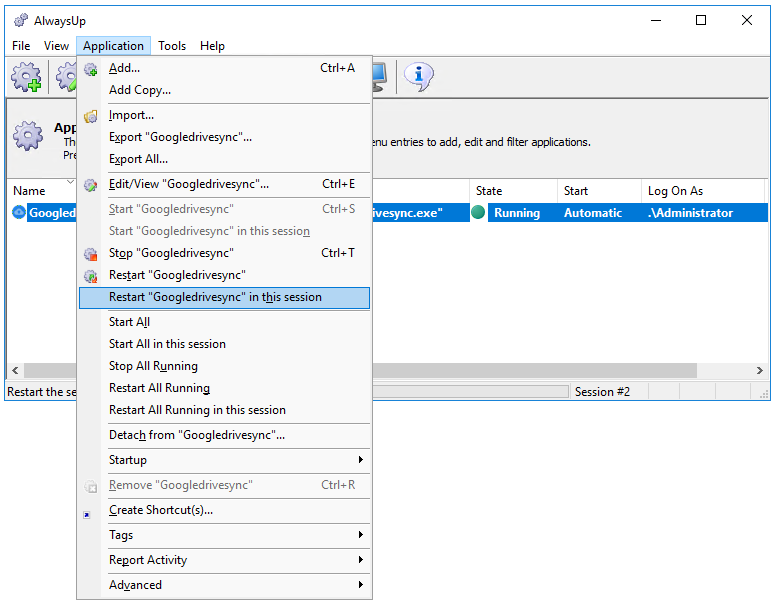Screen dimensions: 775x603
Task: Click the Running state cell
Action: pos(517,213)
